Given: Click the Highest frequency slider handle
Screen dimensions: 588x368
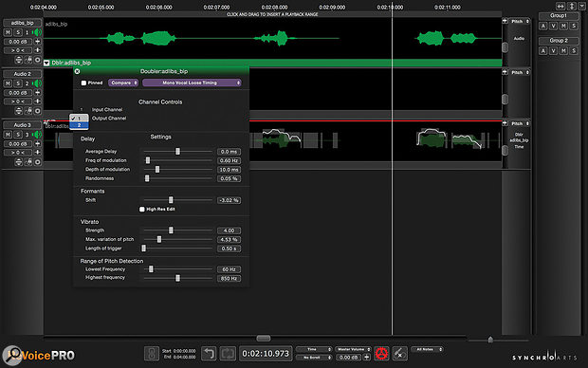Looking at the screenshot, I should click(177, 278).
